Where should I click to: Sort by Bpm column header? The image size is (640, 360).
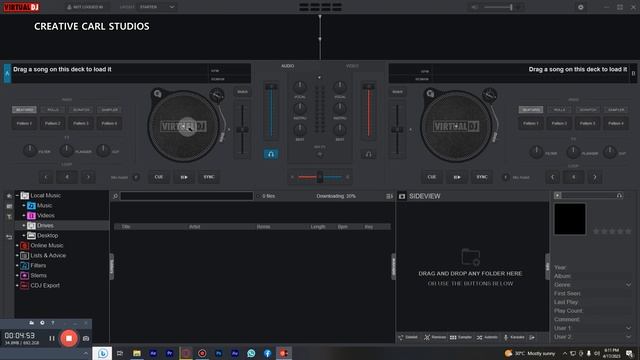pyautogui.click(x=342, y=227)
